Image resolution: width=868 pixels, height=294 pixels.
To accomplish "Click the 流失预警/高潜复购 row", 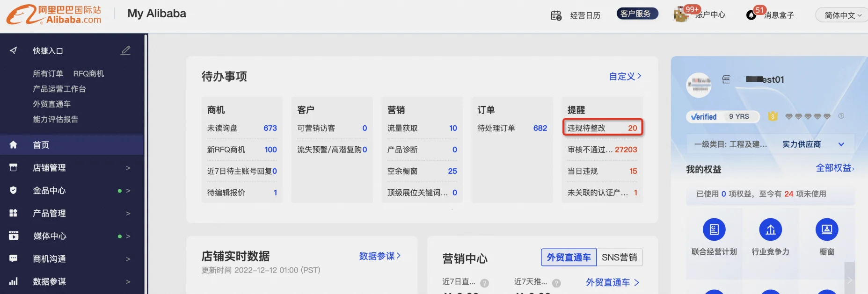I will pyautogui.click(x=332, y=150).
